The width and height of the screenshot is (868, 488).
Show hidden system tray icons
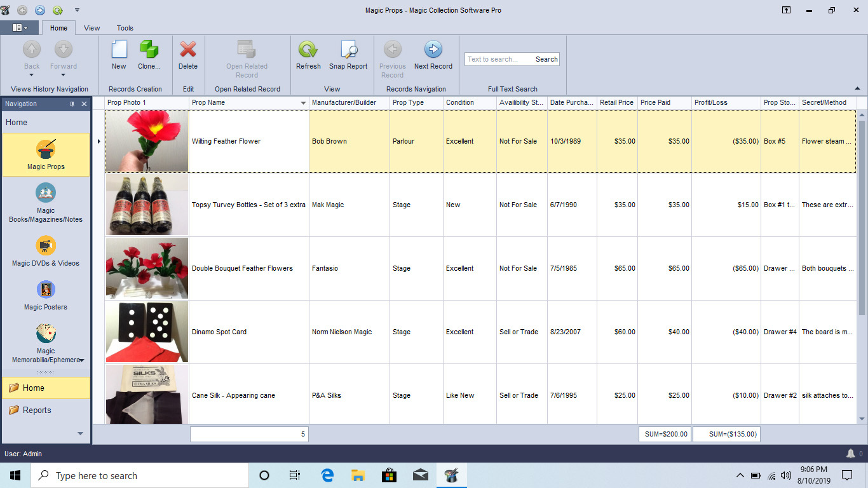coord(740,475)
